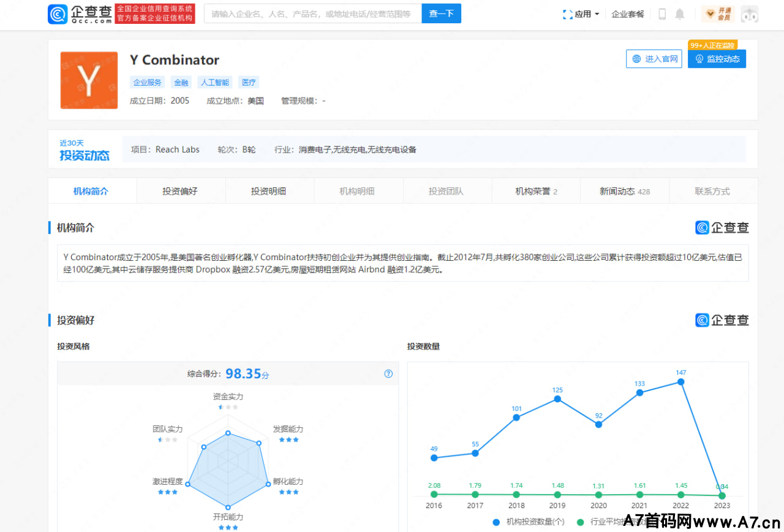This screenshot has height=532, width=784.
Task: Open the 企业套餐 link
Action: point(628,14)
